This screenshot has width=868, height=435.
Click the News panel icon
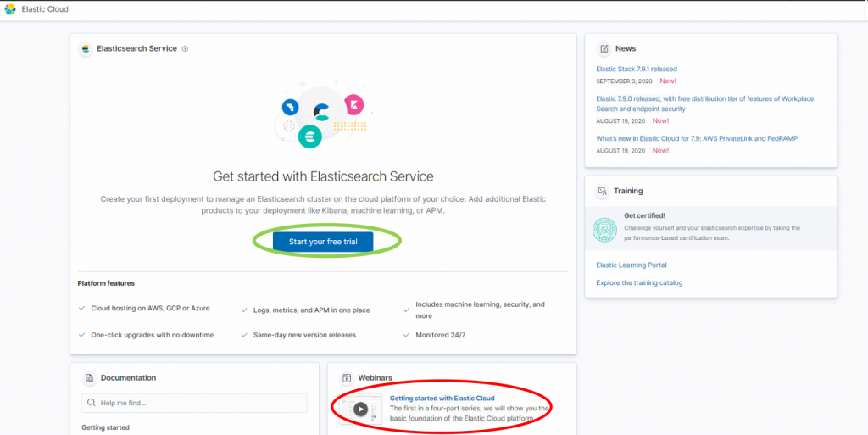point(604,48)
